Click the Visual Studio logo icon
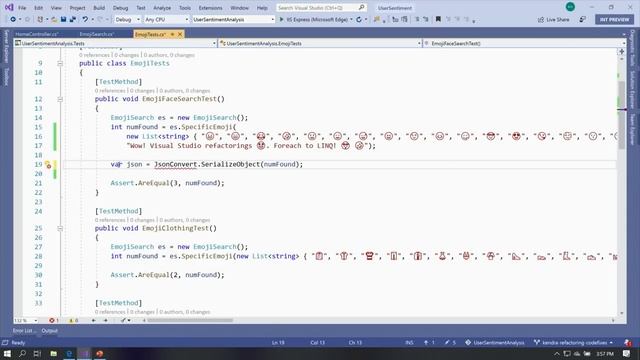 (x=9, y=7)
